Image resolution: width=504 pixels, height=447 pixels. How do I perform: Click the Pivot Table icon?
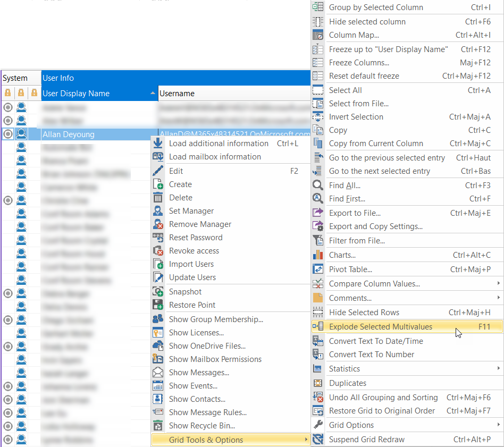[318, 269]
